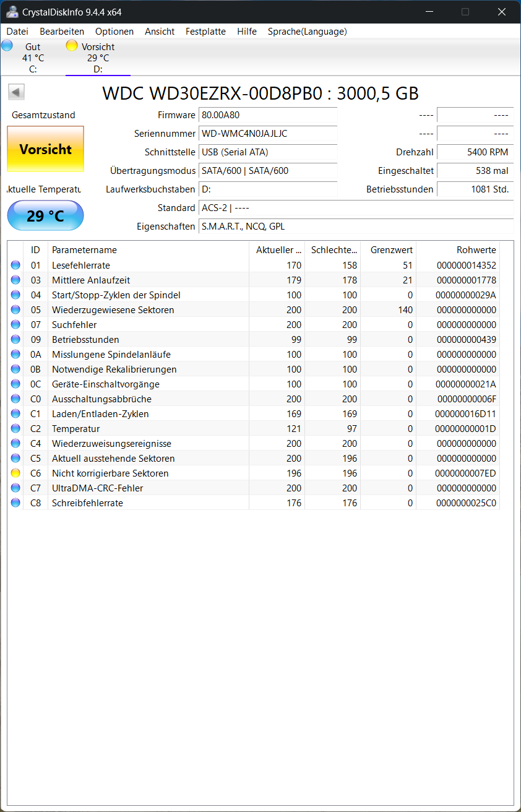
Task: Click raw value 00000000006F
Action: [466, 399]
